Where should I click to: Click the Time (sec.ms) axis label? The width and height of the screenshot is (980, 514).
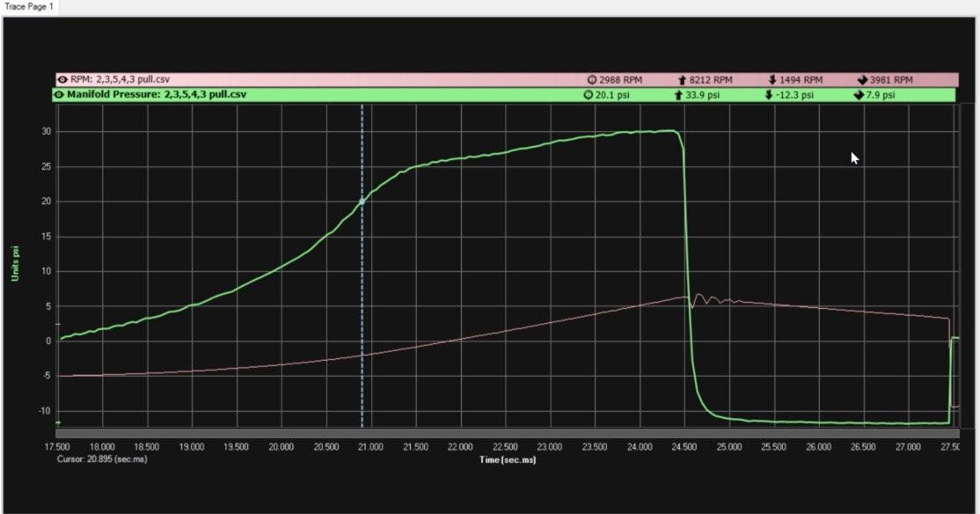tap(508, 459)
